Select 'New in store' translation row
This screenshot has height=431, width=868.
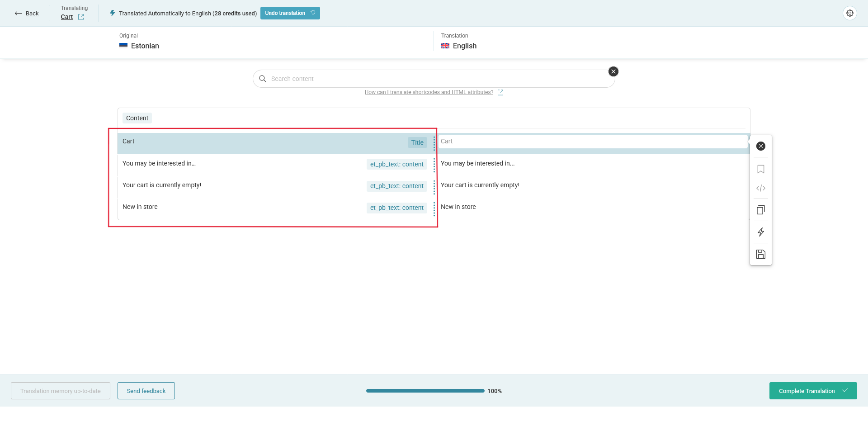592,207
